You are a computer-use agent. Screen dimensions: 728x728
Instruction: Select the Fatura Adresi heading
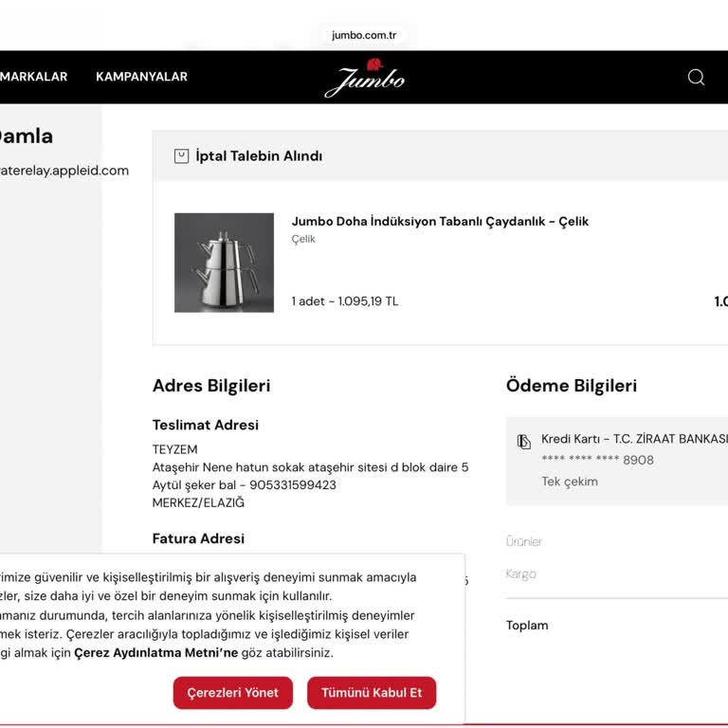point(198,538)
